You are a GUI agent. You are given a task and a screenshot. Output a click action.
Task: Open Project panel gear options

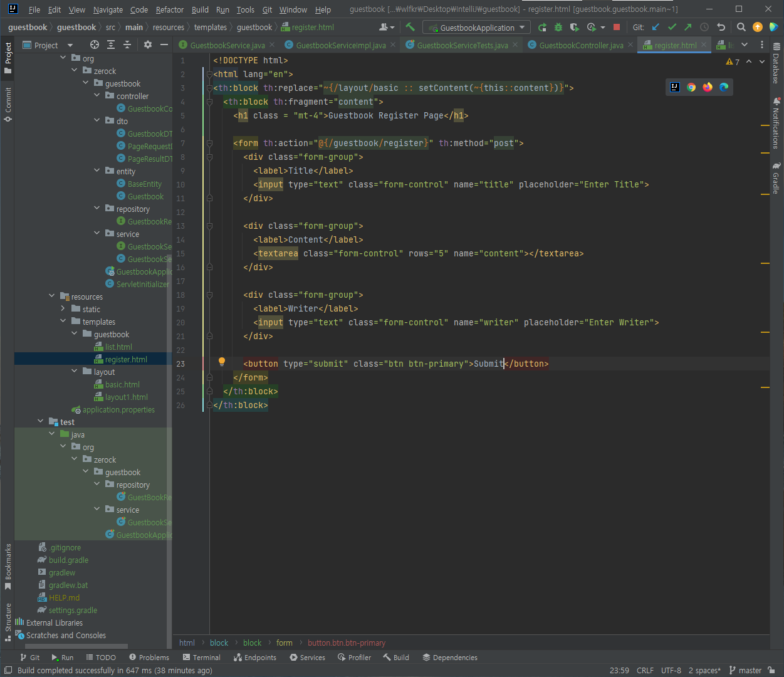[148, 45]
